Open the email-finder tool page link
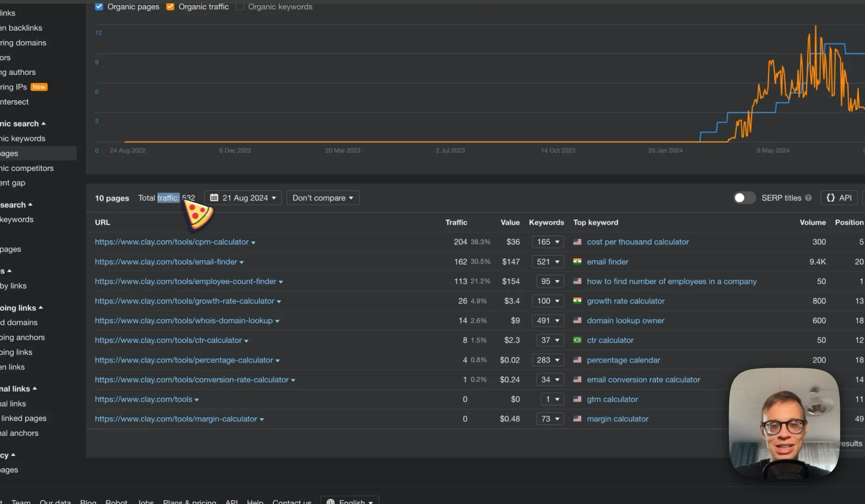The height and width of the screenshot is (504, 865). 166,262
